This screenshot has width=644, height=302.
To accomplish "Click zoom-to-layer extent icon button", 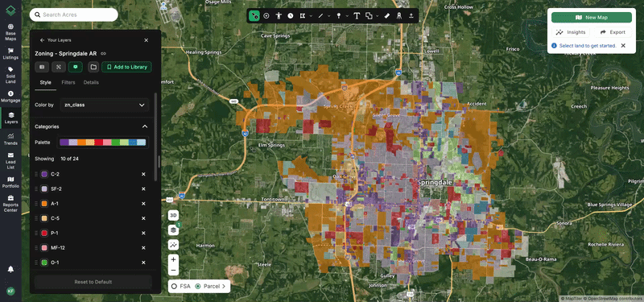I will (59, 67).
